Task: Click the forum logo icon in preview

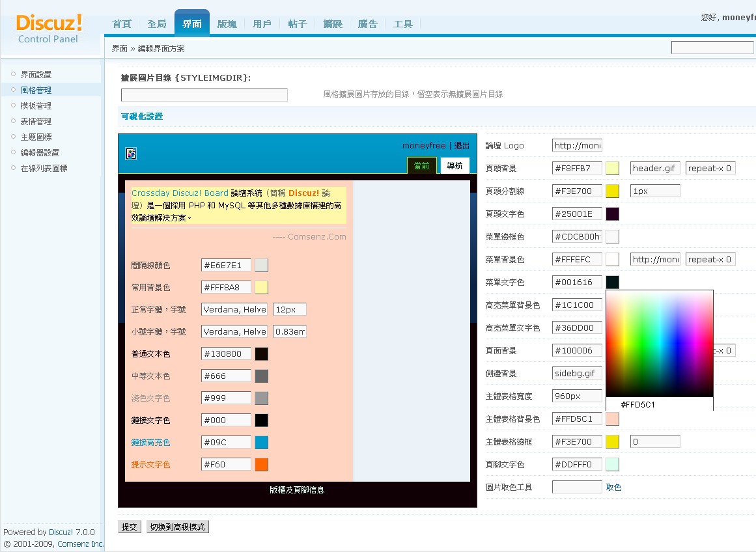Action: click(131, 154)
